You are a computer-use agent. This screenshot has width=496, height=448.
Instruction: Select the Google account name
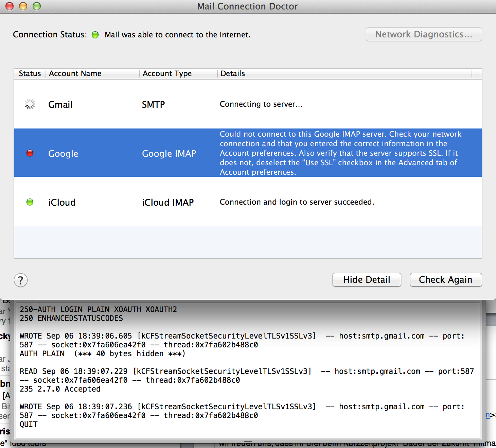pos(63,154)
